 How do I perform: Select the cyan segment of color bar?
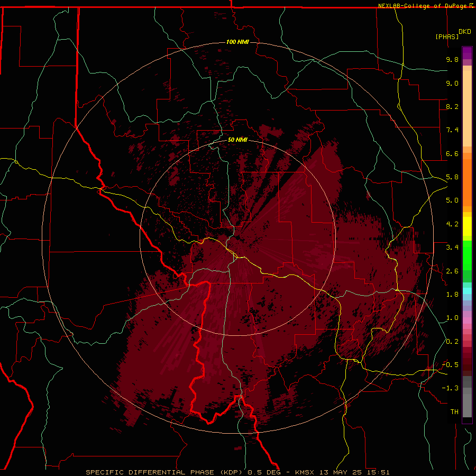467,291
